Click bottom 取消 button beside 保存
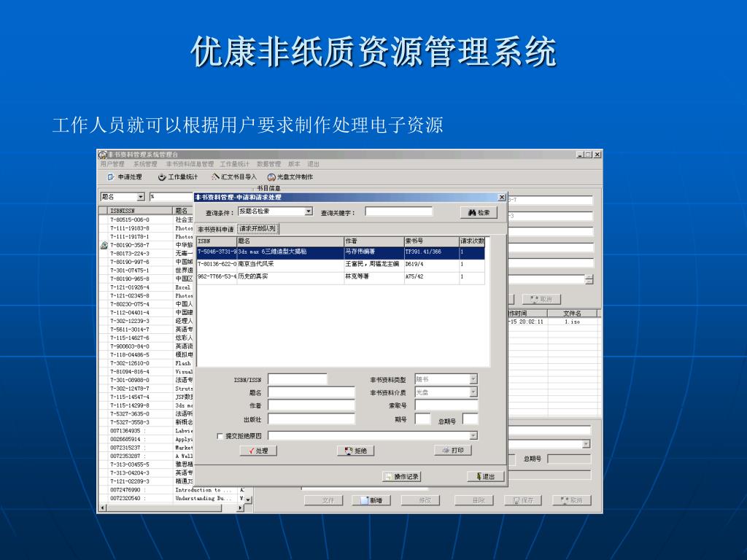 coord(572,500)
